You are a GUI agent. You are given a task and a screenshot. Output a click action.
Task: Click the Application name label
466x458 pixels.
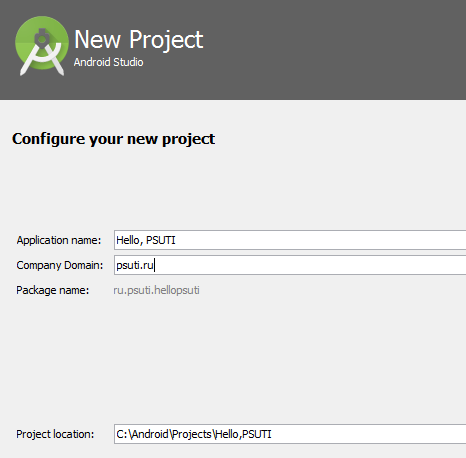(59, 240)
